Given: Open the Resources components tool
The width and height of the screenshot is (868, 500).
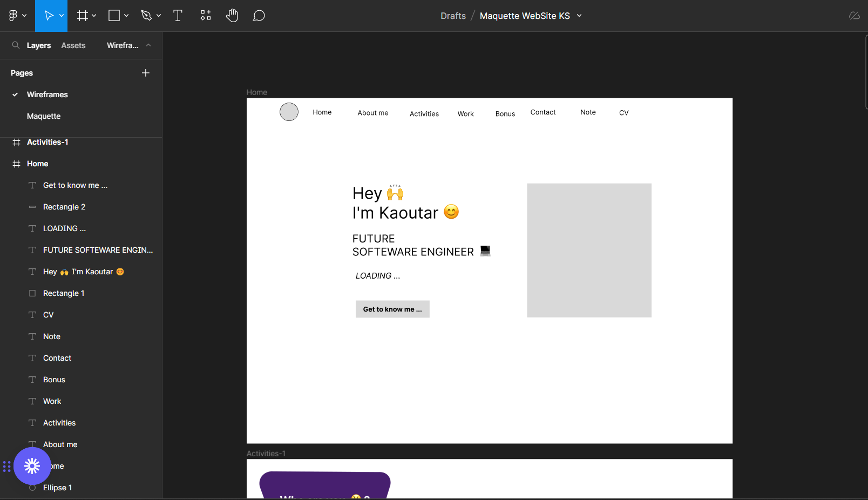Looking at the screenshot, I should (x=206, y=16).
